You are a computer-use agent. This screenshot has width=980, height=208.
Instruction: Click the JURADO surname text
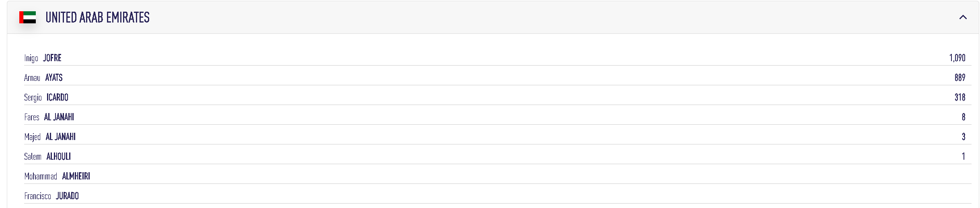pos(67,196)
